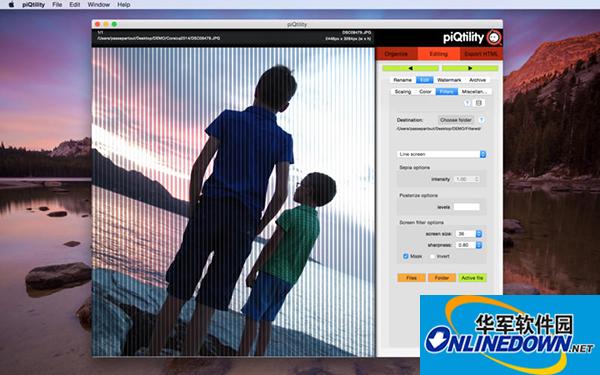Select the Rename segment
Image resolution: width=600 pixels, height=375 pixels.
pos(403,80)
